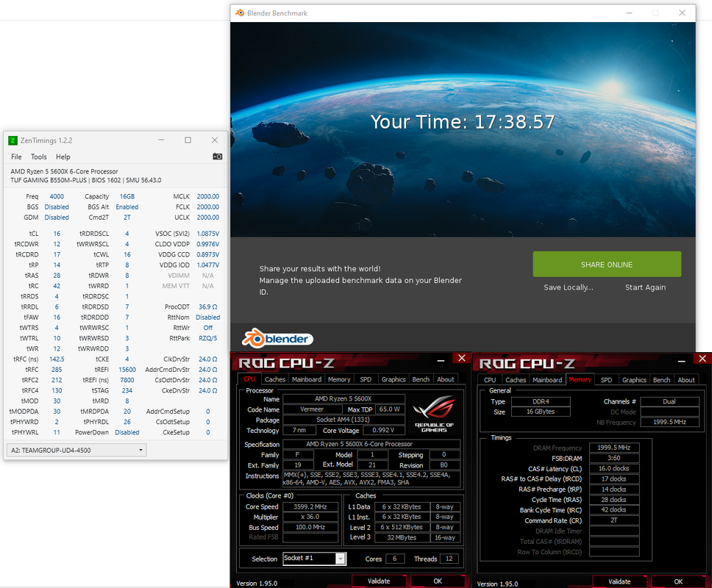
Task: Click Save Locally... in Blender Benchmark
Action: 569,287
